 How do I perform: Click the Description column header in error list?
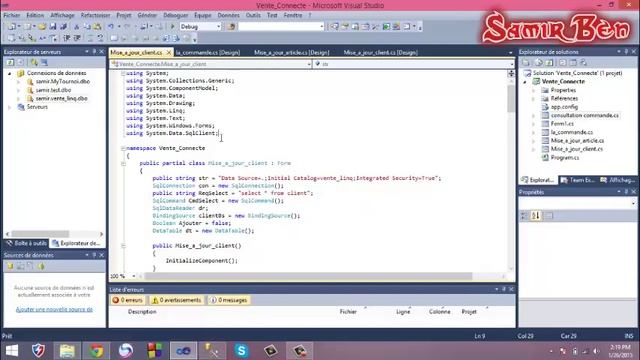point(142,312)
